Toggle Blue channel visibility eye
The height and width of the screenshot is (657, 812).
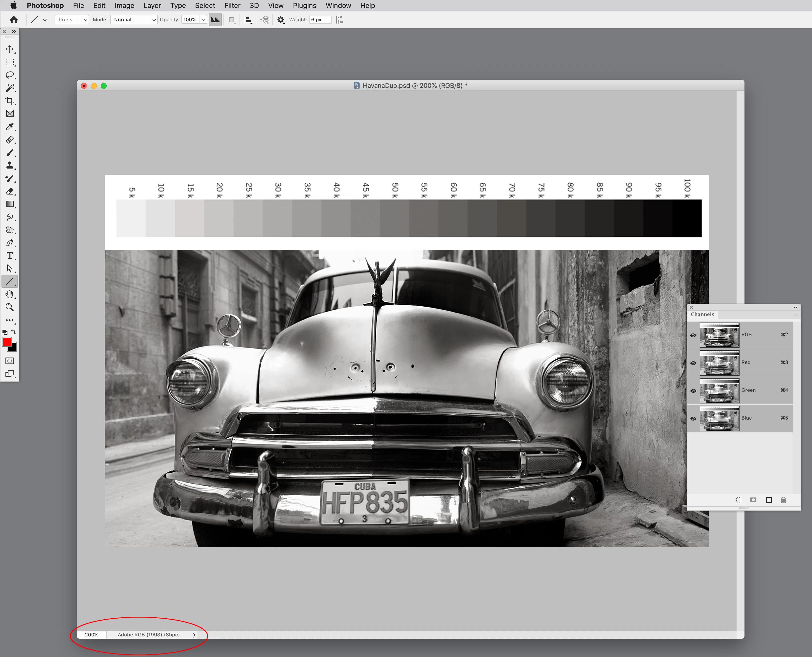coord(693,419)
